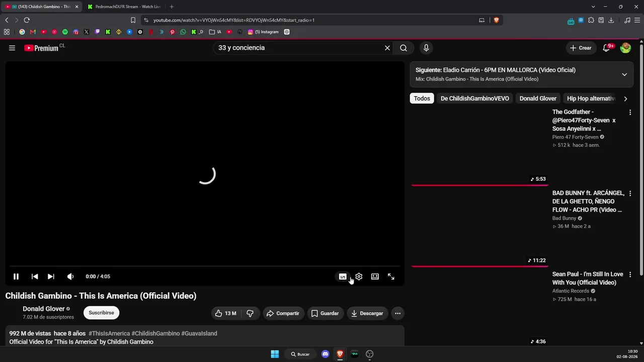Viewport: 644px width, 362px height.
Task: Open the YouTube guide hamburger menu
Action: click(12, 48)
